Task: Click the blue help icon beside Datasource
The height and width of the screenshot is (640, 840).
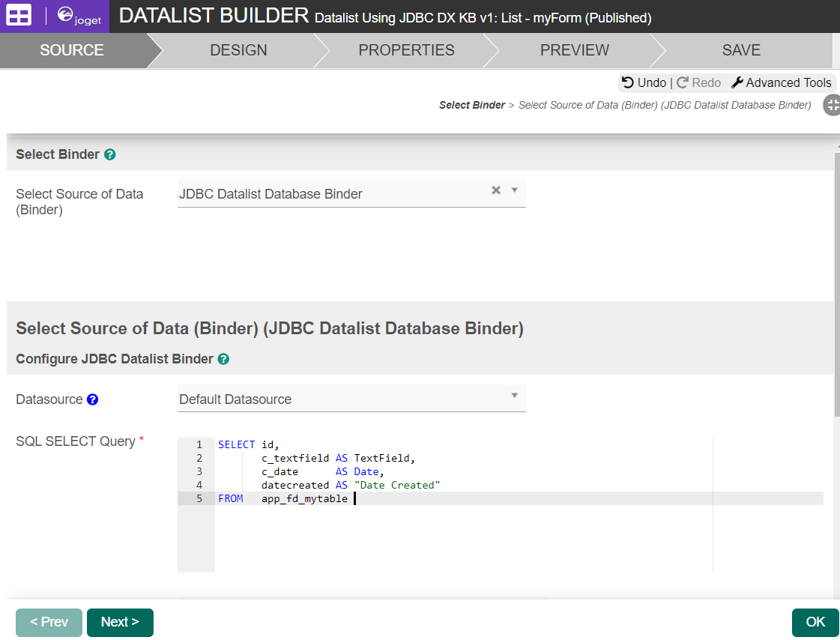Action: pos(93,399)
